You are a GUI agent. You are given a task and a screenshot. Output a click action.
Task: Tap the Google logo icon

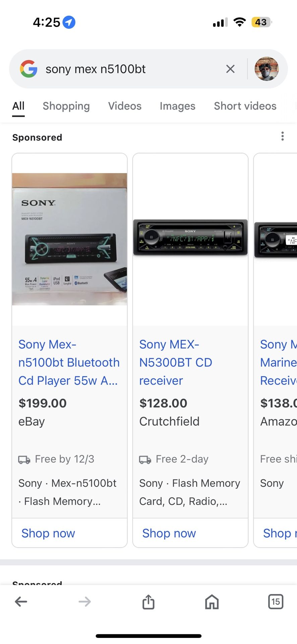click(x=28, y=69)
